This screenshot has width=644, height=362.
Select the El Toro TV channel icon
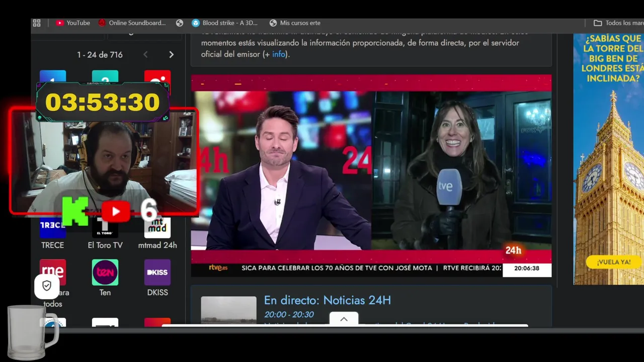[x=105, y=228]
